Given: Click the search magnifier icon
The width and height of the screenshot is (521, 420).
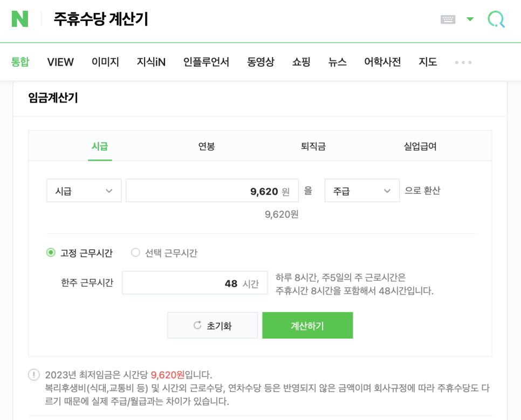Looking at the screenshot, I should [x=496, y=19].
